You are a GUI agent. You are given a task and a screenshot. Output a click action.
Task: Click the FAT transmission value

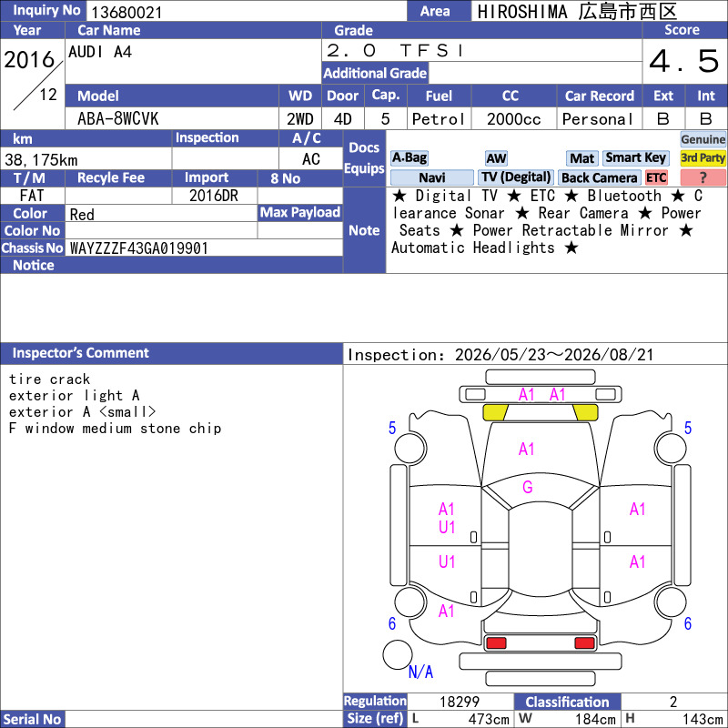(x=32, y=196)
